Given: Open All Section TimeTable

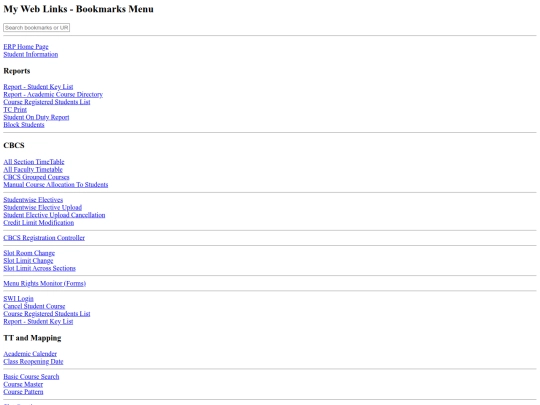Looking at the screenshot, I should [34, 162].
